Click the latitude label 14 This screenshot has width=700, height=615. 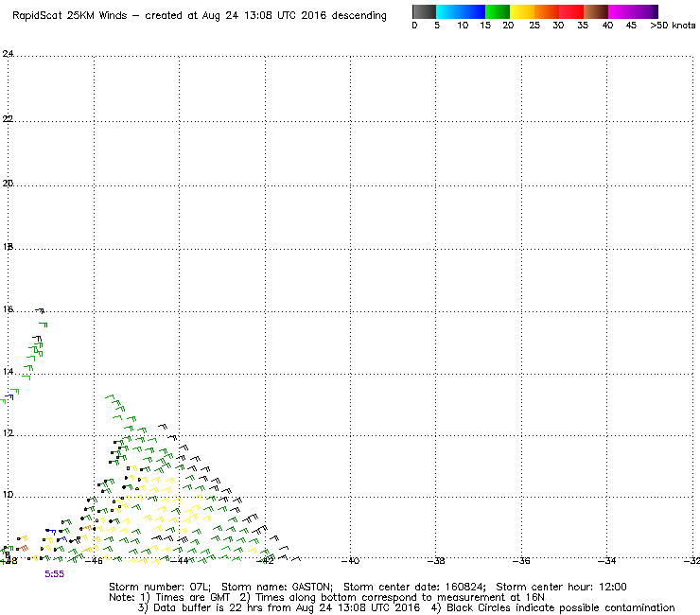pos(8,372)
